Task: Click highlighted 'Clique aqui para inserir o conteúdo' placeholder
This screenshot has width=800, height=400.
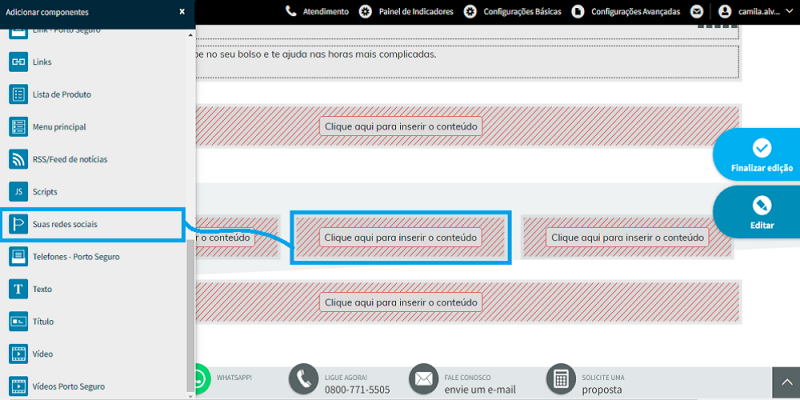Action: tap(401, 237)
